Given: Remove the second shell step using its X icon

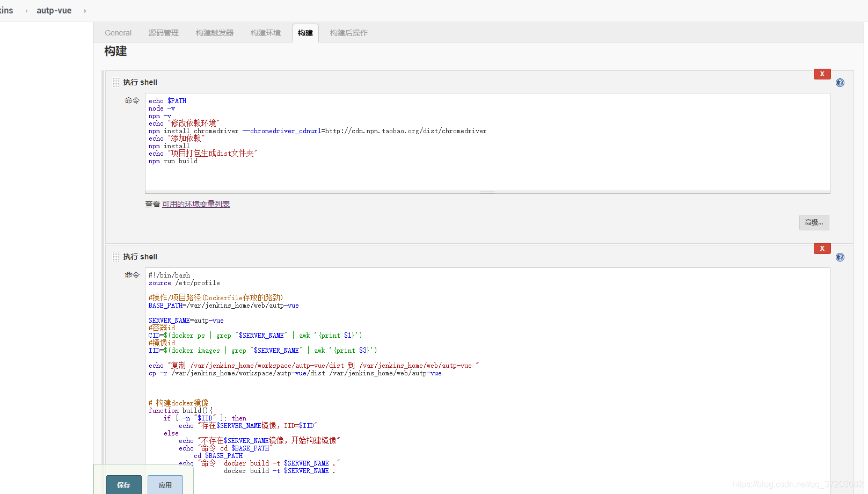Looking at the screenshot, I should click(x=822, y=248).
